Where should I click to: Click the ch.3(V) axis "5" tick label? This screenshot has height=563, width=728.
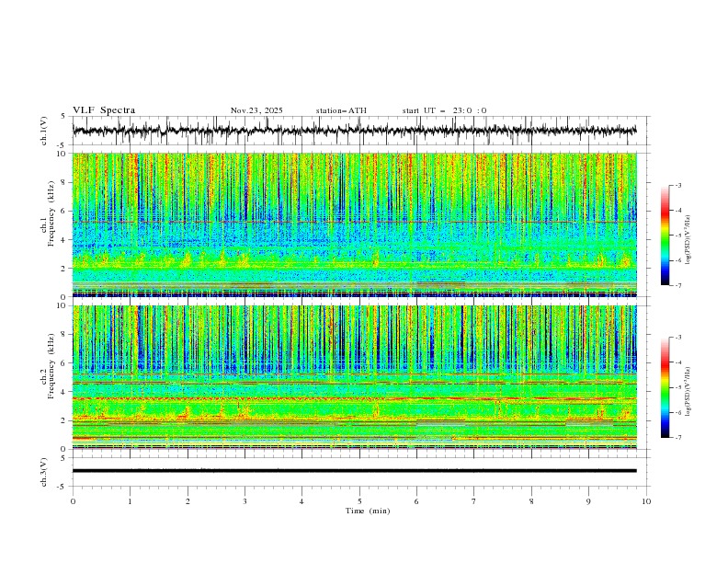(x=63, y=458)
